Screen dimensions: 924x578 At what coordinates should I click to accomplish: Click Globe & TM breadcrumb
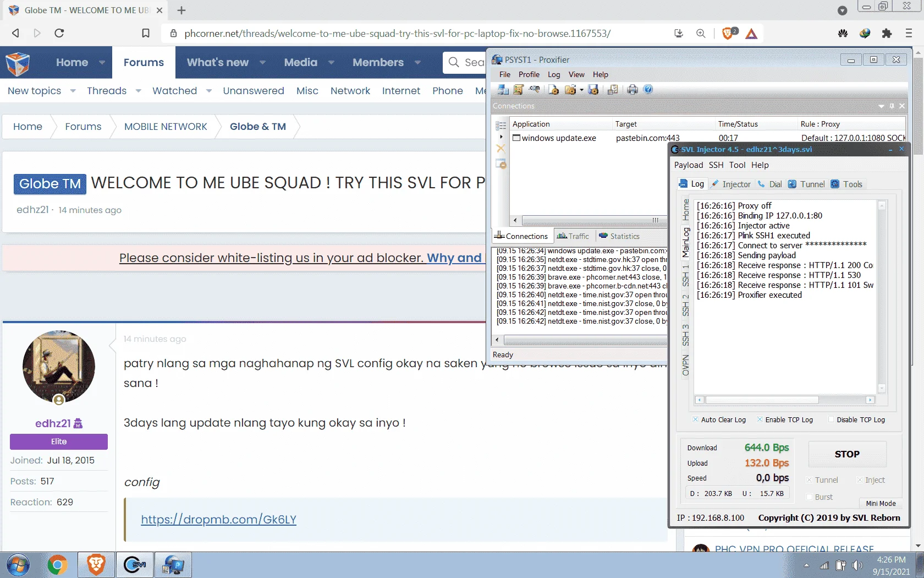(x=258, y=127)
